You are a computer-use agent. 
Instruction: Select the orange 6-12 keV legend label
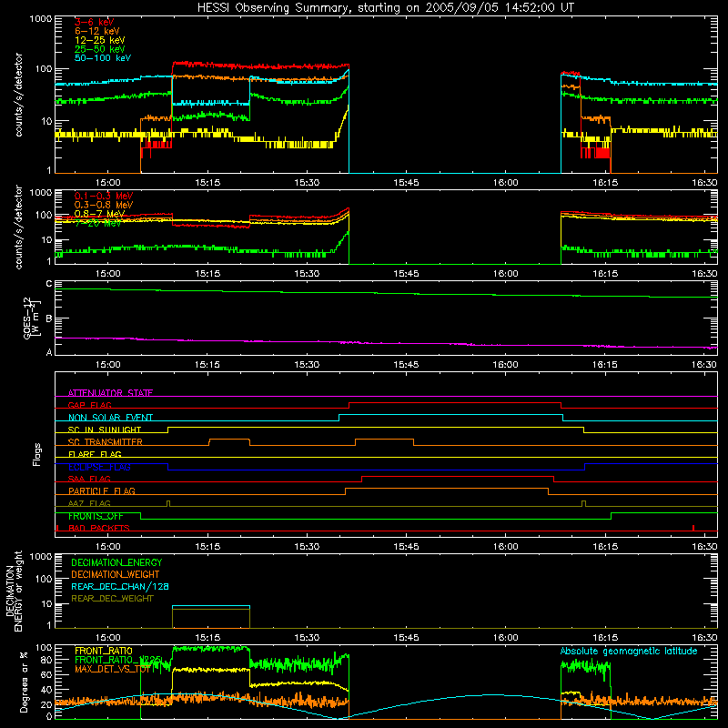[x=97, y=31]
